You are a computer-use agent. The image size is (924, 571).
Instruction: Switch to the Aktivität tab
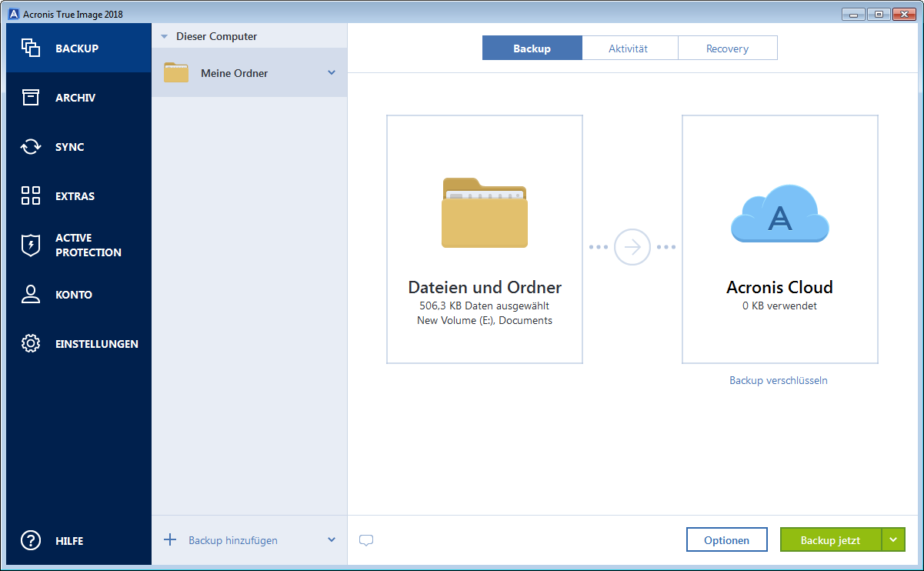[x=629, y=48]
